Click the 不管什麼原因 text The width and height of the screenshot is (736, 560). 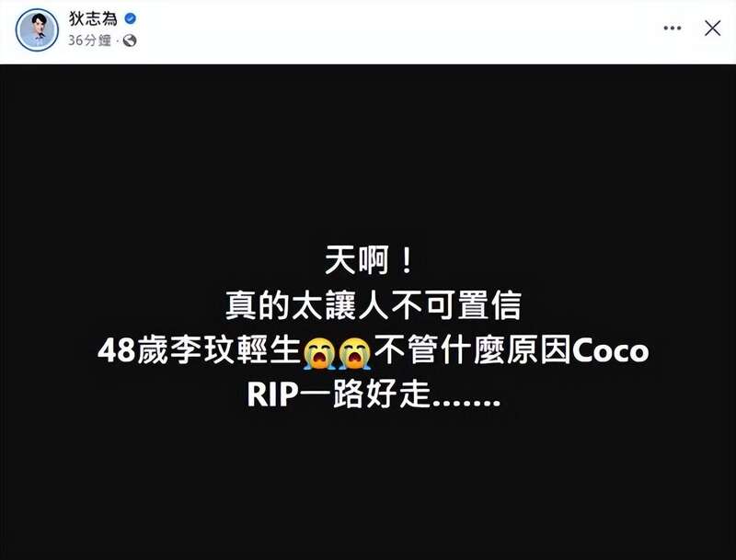tap(472, 350)
